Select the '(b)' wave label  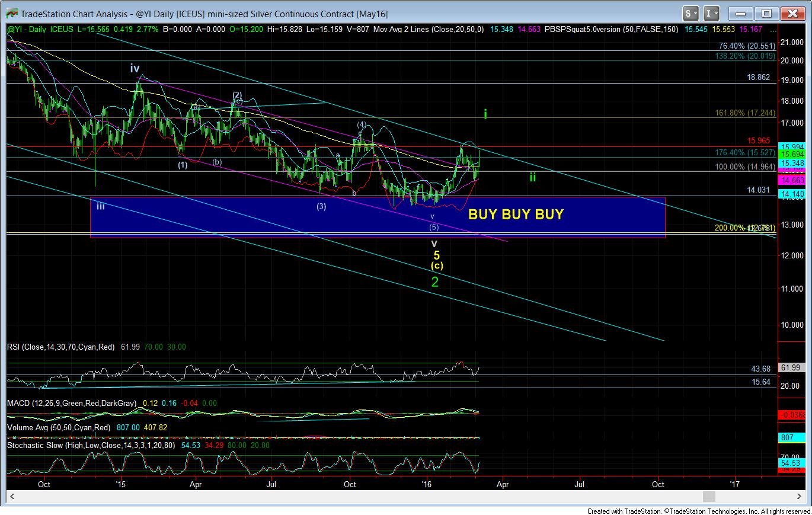pos(218,161)
